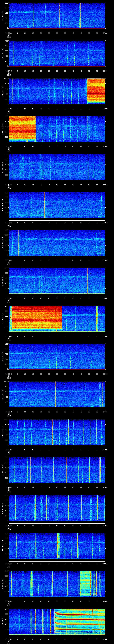Click the 'Frequency (Hz)' label of the 22:38:00 panel
Viewport: 114px width, 644px height.
pos(3,470)
